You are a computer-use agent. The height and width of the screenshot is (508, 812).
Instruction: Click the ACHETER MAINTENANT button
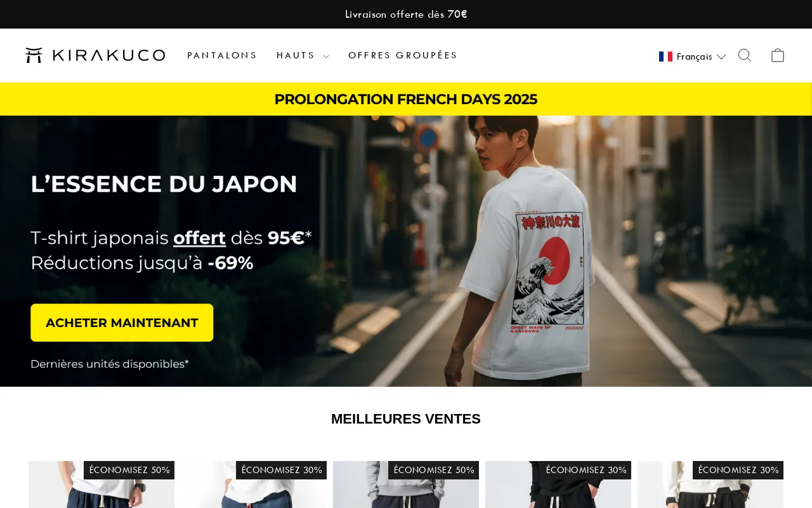(x=122, y=323)
